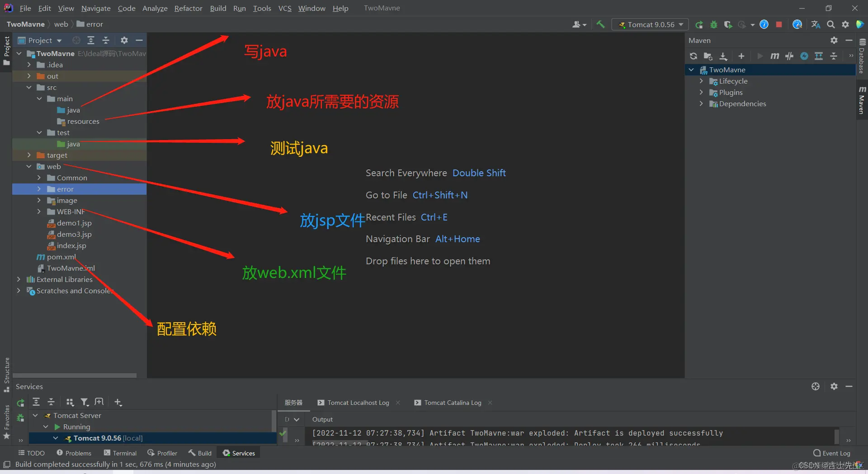Open IDE settings gear in top toolbar

[x=845, y=24]
